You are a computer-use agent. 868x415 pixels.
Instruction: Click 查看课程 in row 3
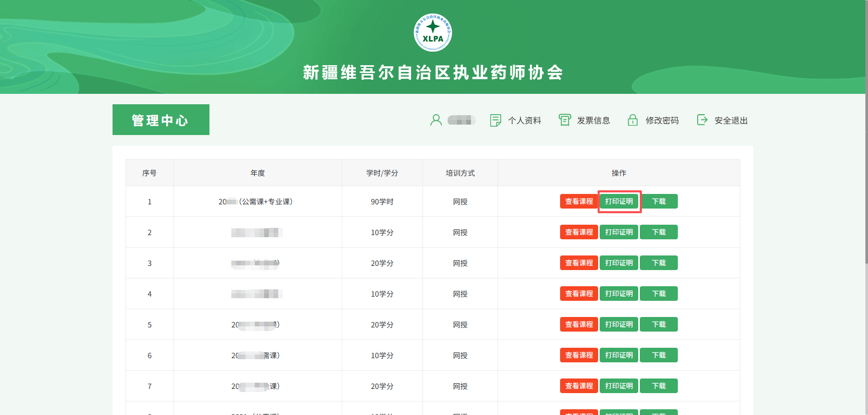pos(579,263)
